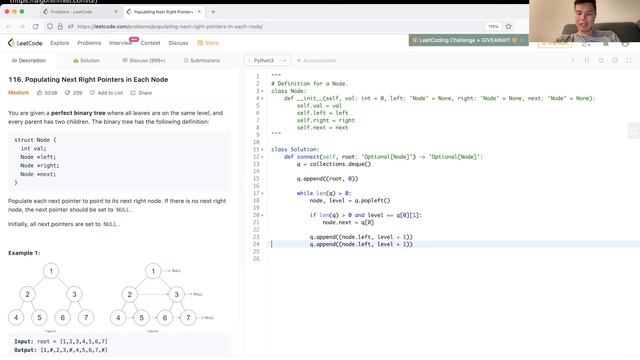Open a new browser tab with plus
Image resolution: width=640 pixels, height=360 pixels.
pos(213,12)
